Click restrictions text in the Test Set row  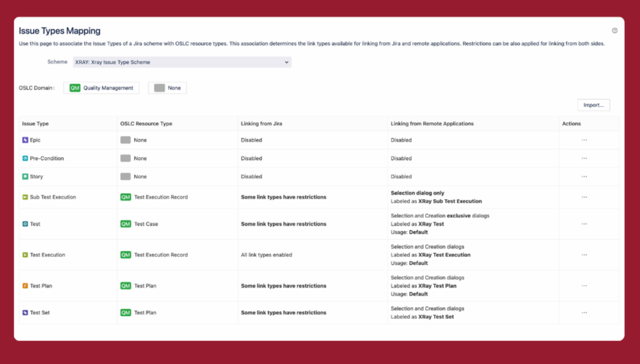(283, 313)
